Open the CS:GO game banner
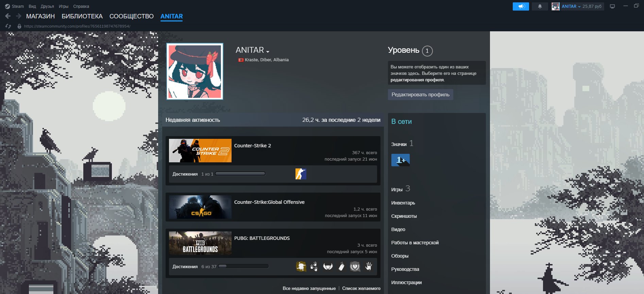644x294 pixels. (200, 207)
